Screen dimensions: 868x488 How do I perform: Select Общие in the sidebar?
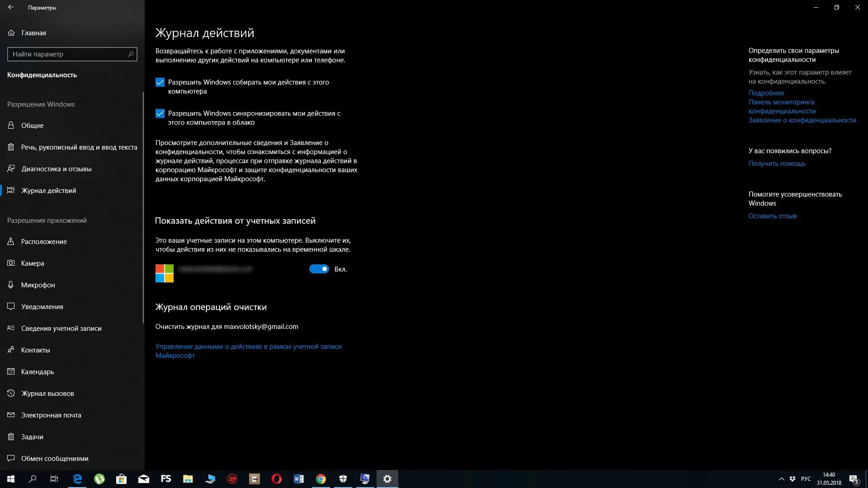click(32, 126)
